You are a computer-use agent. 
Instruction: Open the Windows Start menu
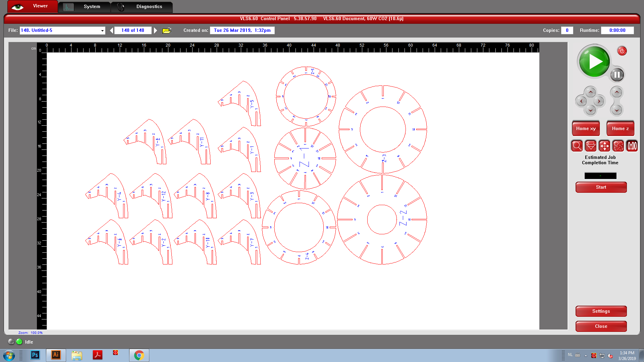coord(9,355)
